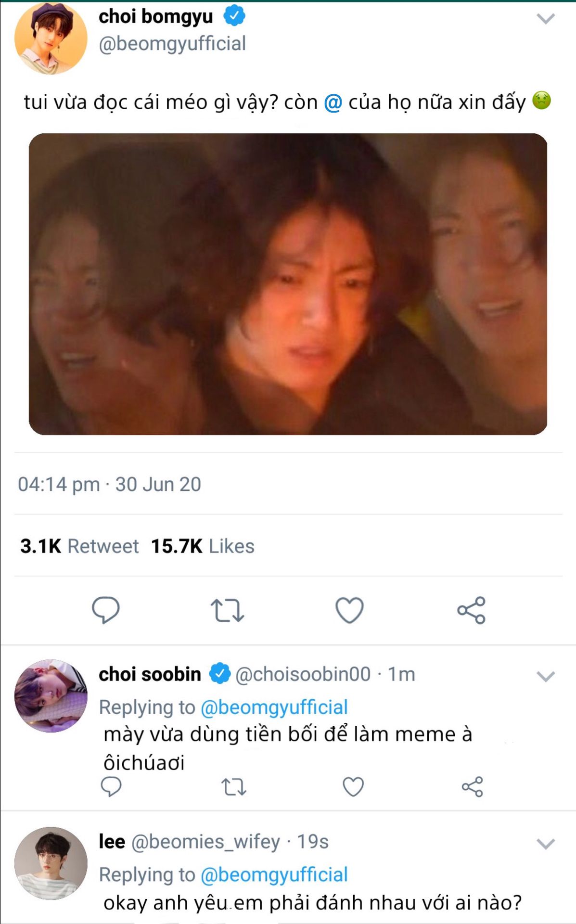576x924 pixels.
Task: Reply to the main choi bomgyu tweet
Action: [106, 610]
